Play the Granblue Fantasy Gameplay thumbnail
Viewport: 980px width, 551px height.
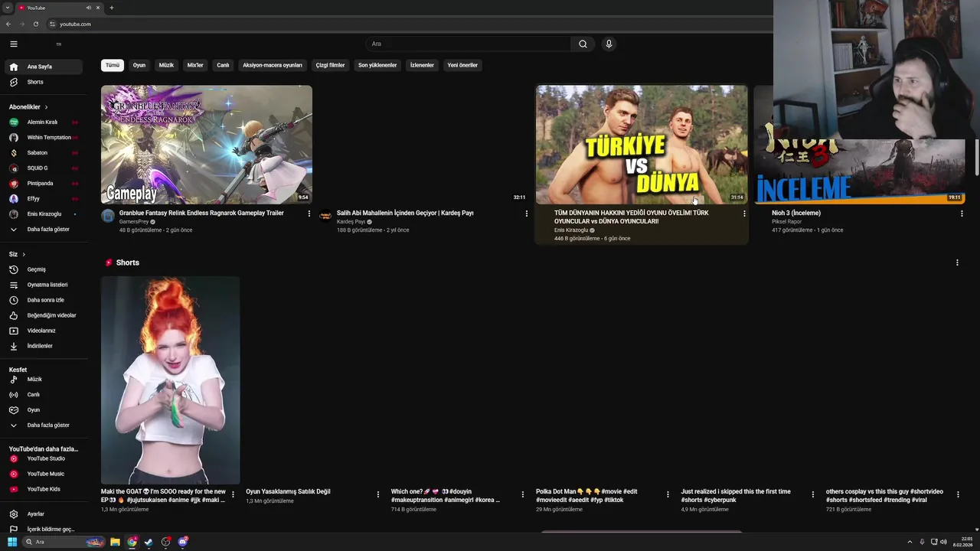pos(207,145)
